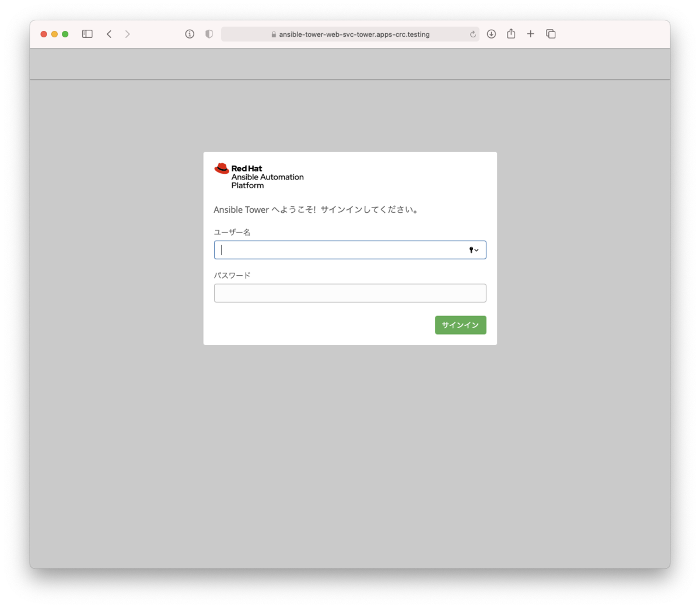The image size is (700, 608).
Task: Click the ユーザー名 label
Action: click(x=232, y=232)
